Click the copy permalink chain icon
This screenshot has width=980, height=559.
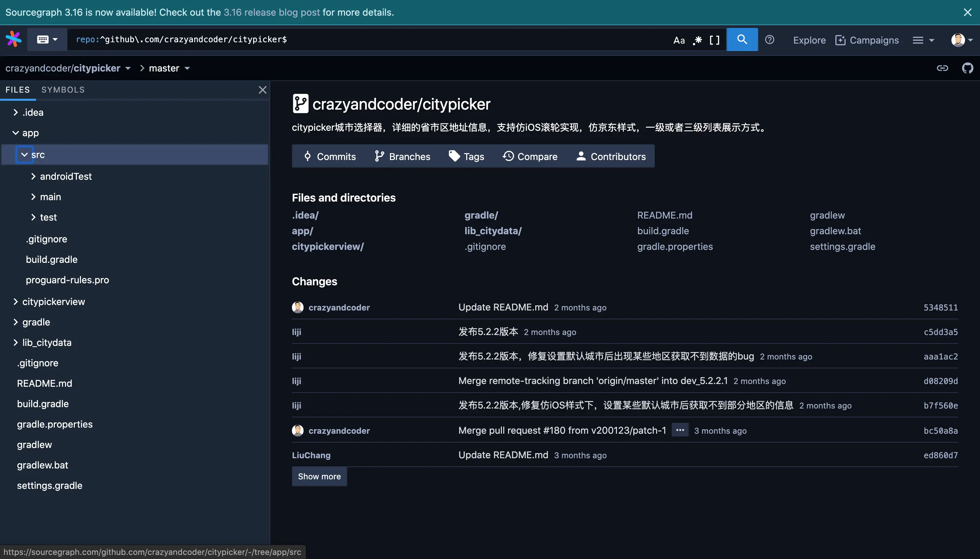pos(942,68)
